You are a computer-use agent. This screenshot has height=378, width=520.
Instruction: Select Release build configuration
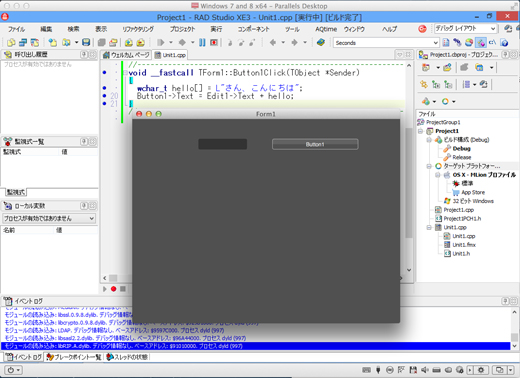click(x=462, y=157)
